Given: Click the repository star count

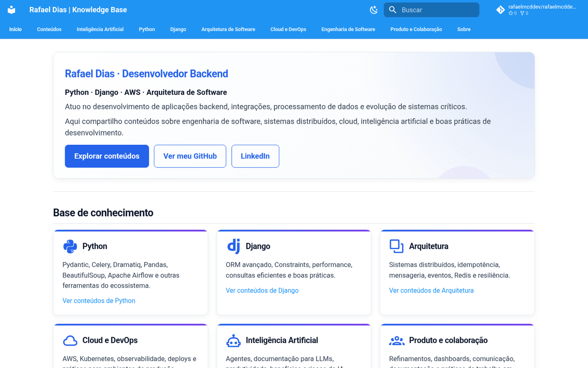Looking at the screenshot, I should (513, 13).
